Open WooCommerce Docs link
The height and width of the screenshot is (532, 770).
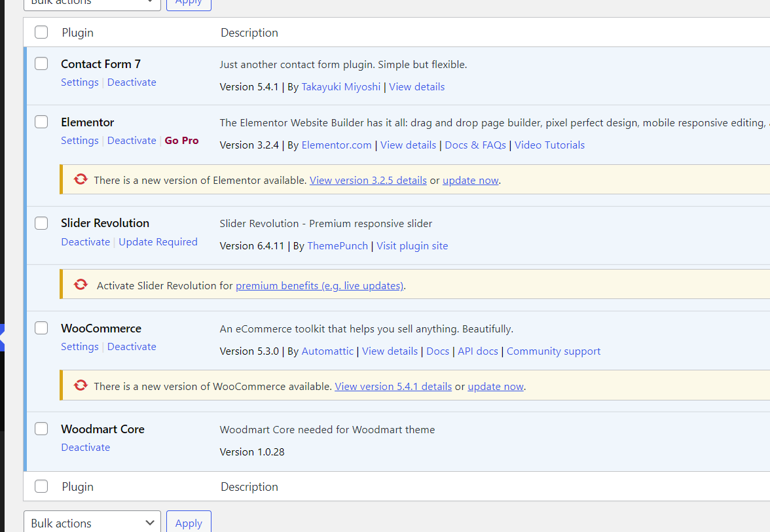[x=437, y=351]
